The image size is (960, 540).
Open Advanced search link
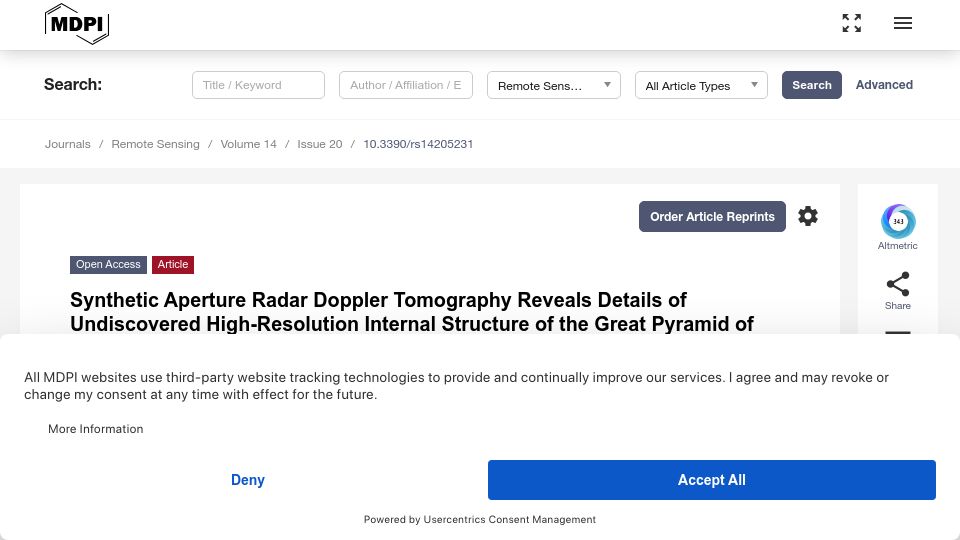(x=884, y=85)
